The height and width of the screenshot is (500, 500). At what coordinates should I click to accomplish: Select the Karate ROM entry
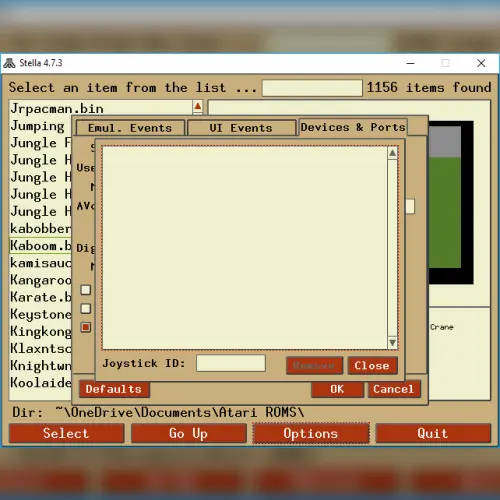coord(41,297)
